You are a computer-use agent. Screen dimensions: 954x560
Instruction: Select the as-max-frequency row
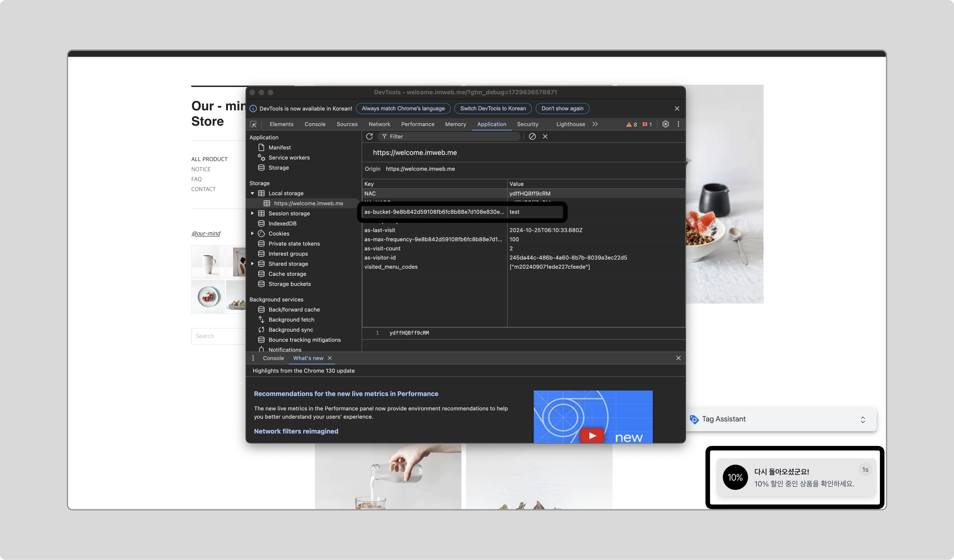pos(524,239)
